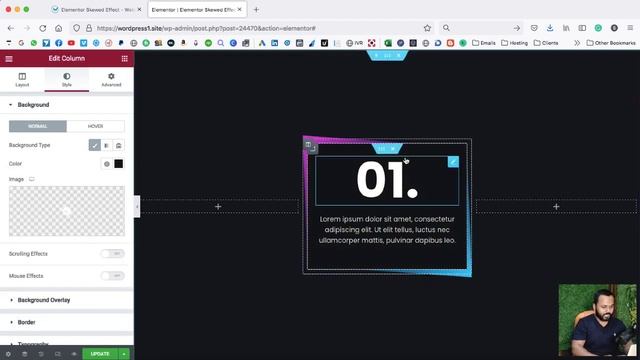Open the Facebook bookmark icon
The height and width of the screenshot is (360, 640).
coord(59,43)
